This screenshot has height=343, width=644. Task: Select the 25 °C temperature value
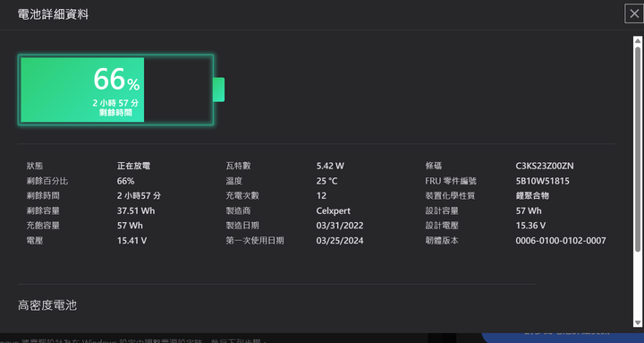pos(327,181)
